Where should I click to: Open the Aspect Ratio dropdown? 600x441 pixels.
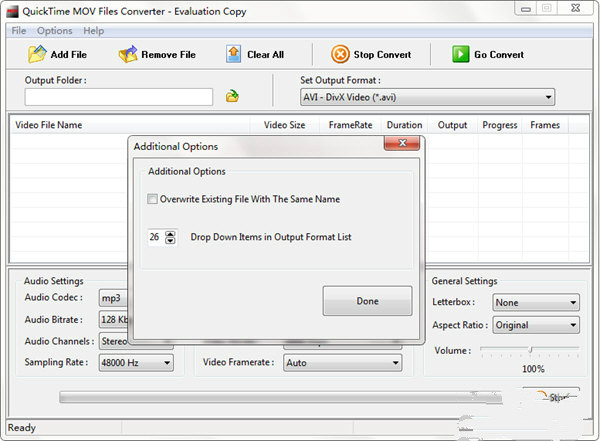(x=536, y=325)
